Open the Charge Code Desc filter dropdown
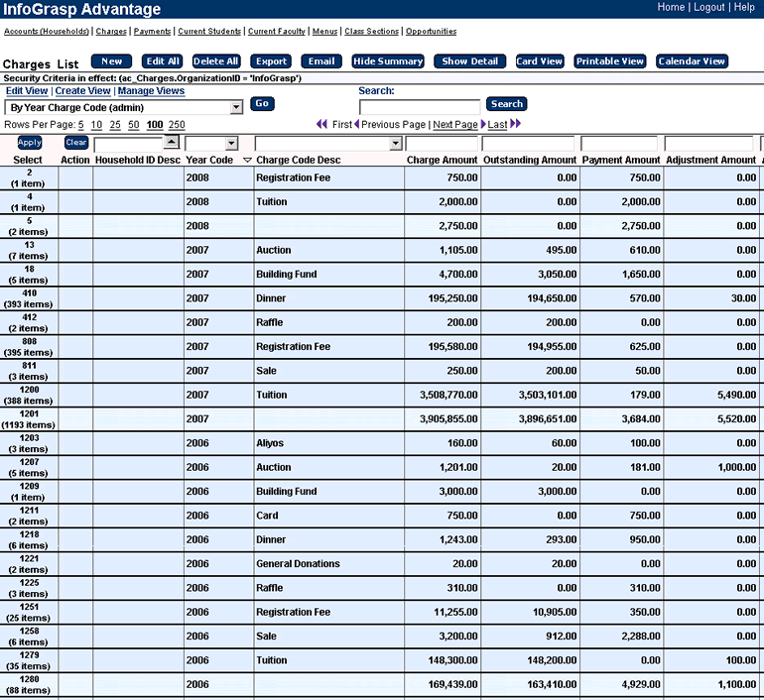764x700 pixels. pos(396,144)
